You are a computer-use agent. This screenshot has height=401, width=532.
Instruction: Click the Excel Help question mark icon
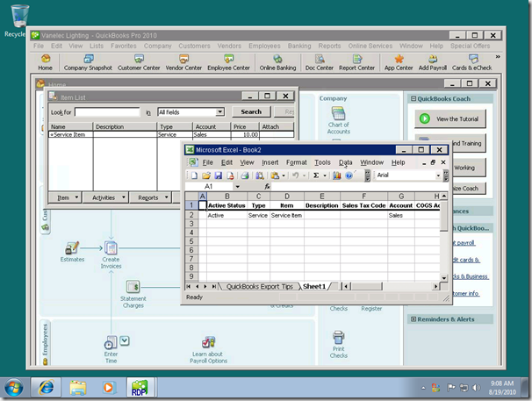coord(349,175)
